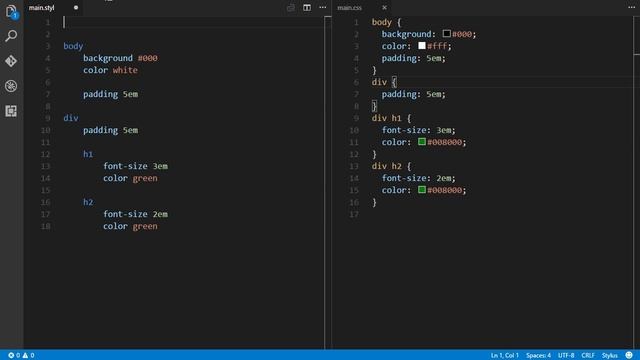This screenshot has height=360, width=640.
Task: Click the feedback smiley in the status bar
Action: [x=629, y=355]
